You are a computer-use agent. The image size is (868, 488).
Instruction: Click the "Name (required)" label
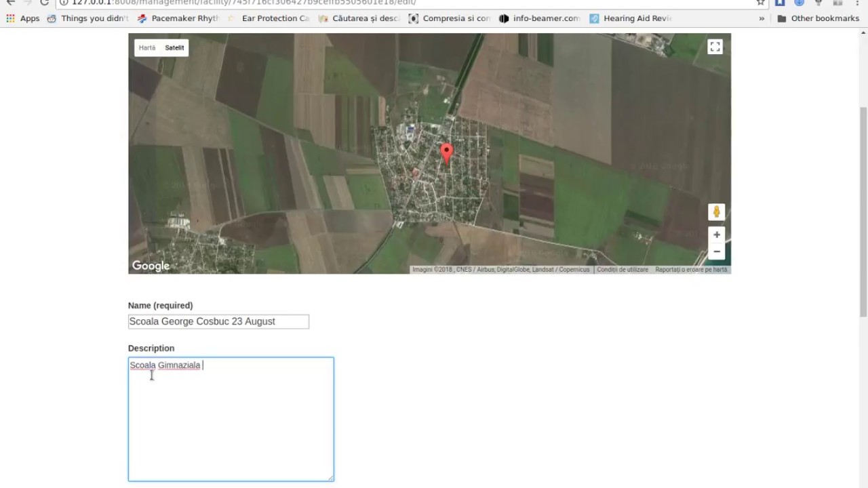point(160,306)
